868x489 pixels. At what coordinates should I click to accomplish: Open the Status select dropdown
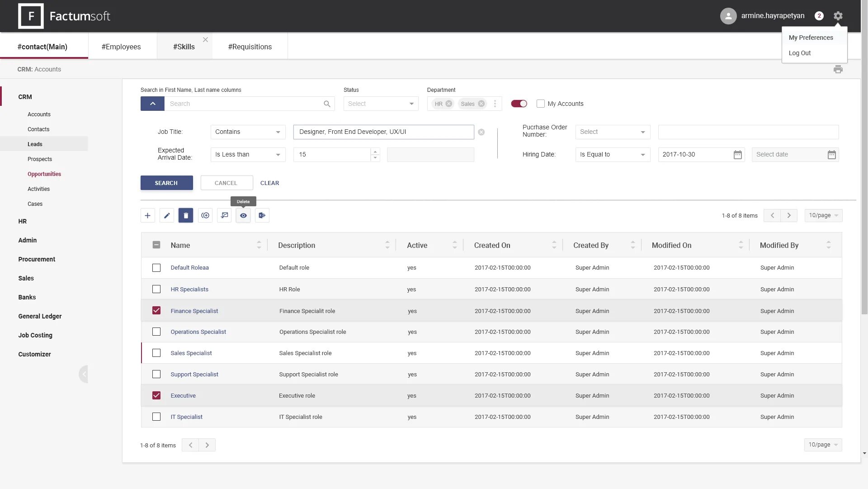(x=381, y=104)
